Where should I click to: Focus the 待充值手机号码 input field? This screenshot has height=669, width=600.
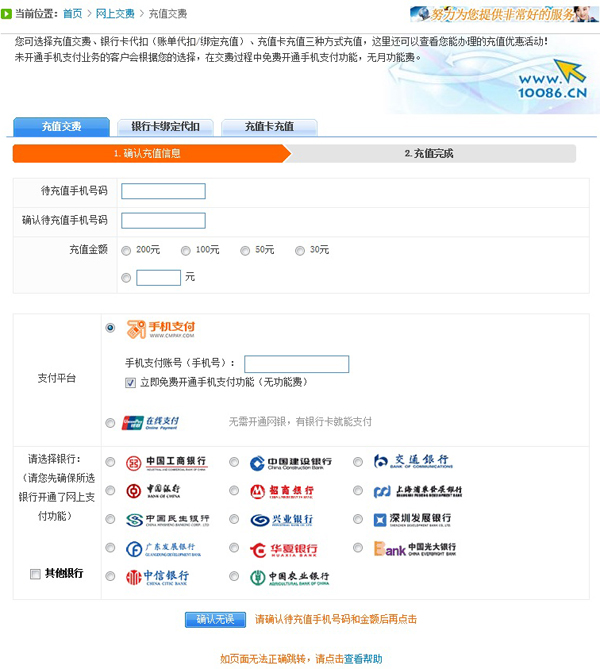pos(163,191)
